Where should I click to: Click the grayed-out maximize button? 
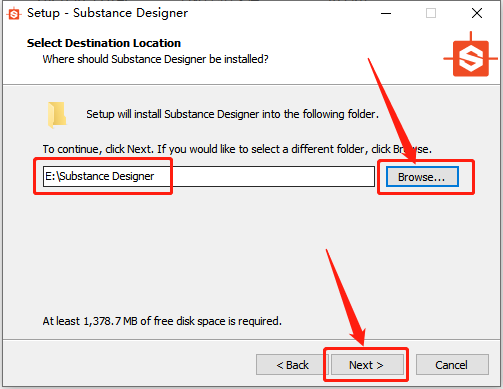[x=431, y=14]
